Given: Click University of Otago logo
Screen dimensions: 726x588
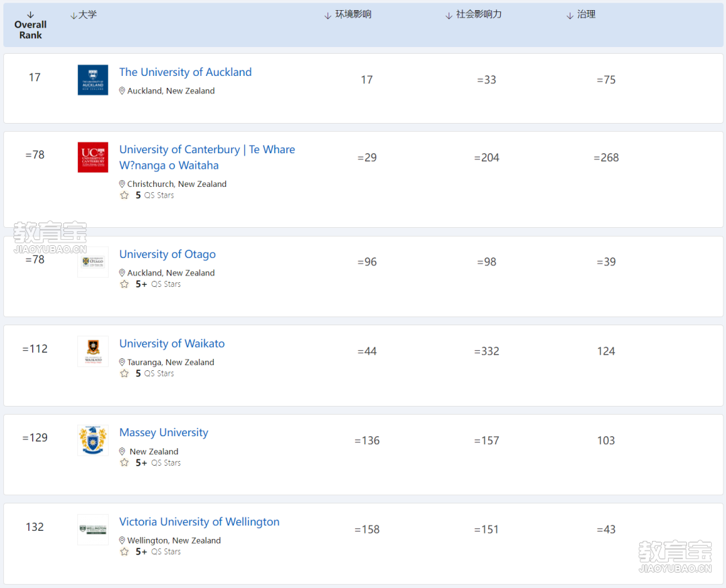Looking at the screenshot, I should click(93, 262).
